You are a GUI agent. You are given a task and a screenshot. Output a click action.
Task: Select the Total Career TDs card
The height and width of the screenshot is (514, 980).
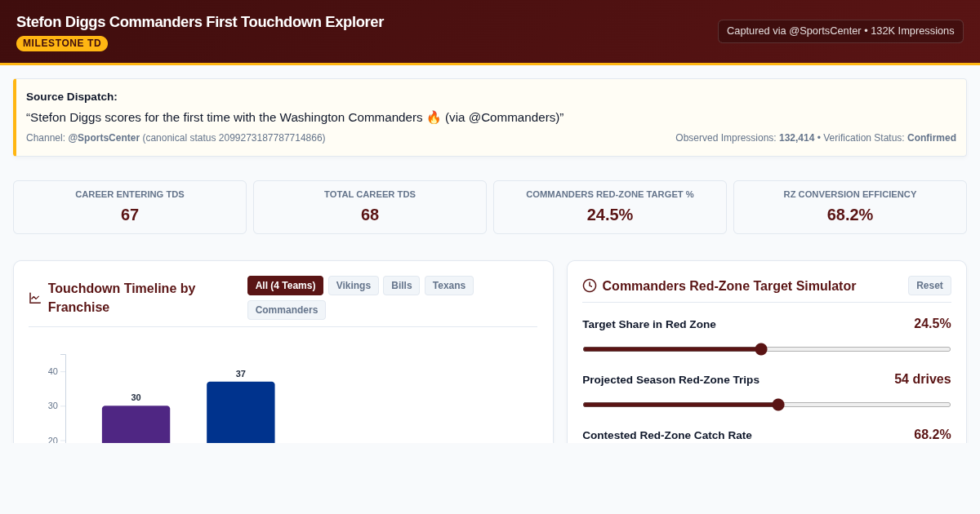pos(370,207)
